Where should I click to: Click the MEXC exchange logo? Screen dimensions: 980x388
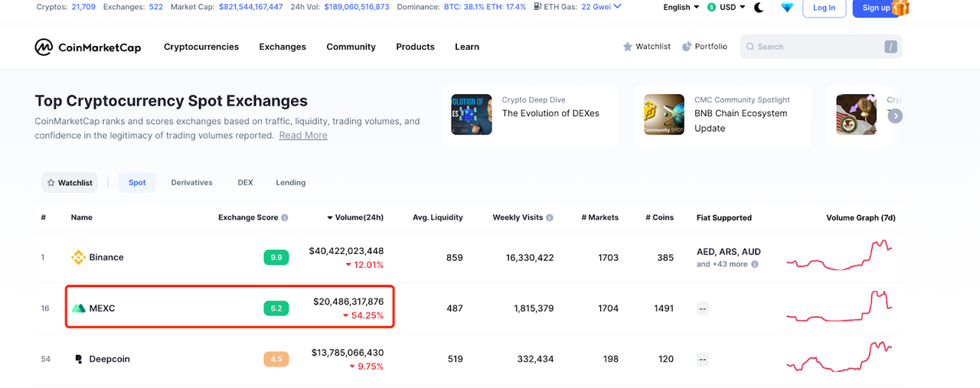pos(78,308)
